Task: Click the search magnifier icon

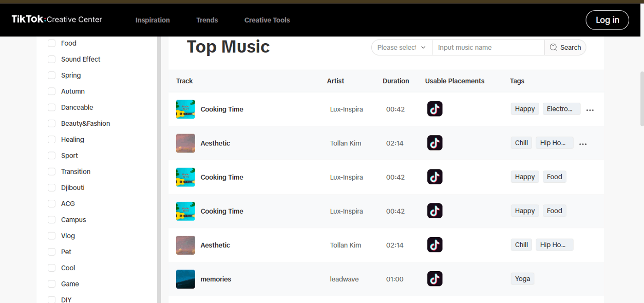Action: click(553, 47)
